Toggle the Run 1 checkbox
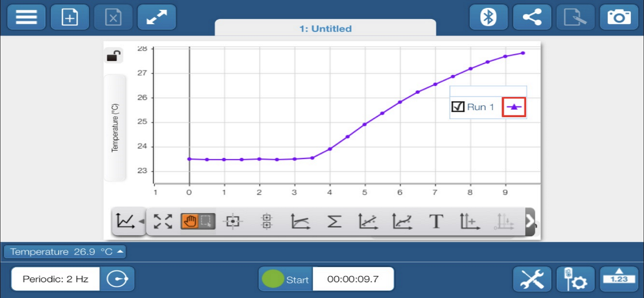 (458, 107)
